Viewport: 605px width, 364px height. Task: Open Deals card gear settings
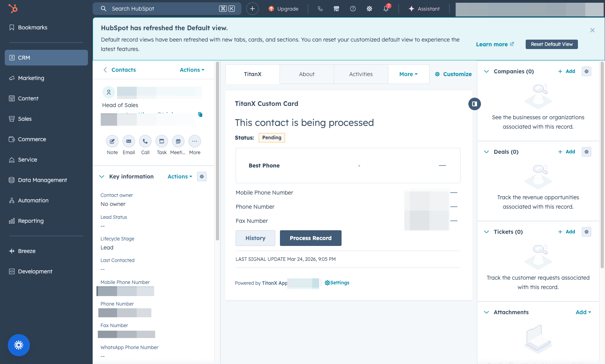click(587, 152)
